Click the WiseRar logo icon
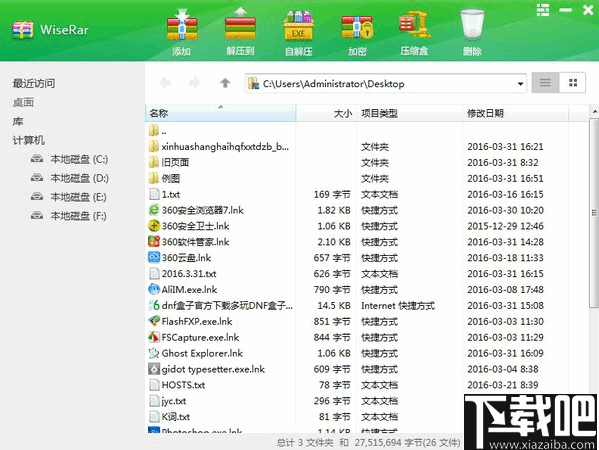The image size is (599, 450). pos(23,30)
